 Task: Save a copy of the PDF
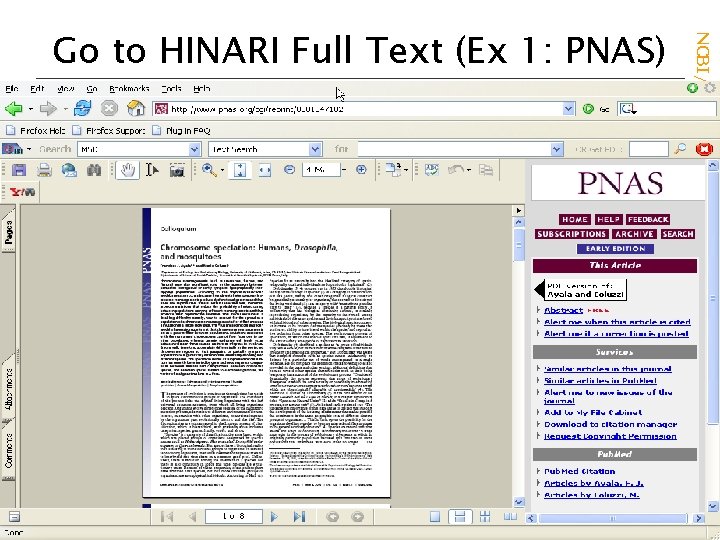(19, 170)
